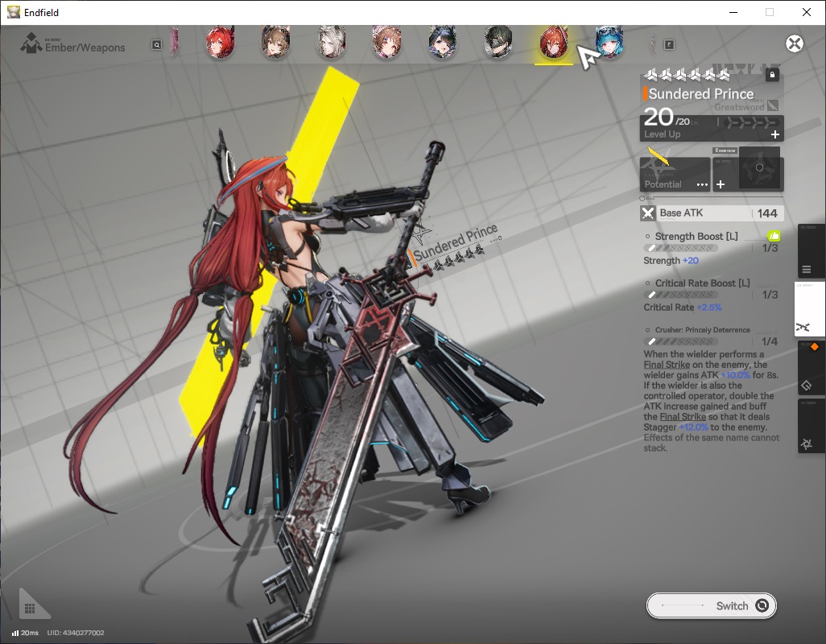Click the Critical Rate +2.5% stat text
This screenshot has width=826, height=644.
pyautogui.click(x=682, y=307)
